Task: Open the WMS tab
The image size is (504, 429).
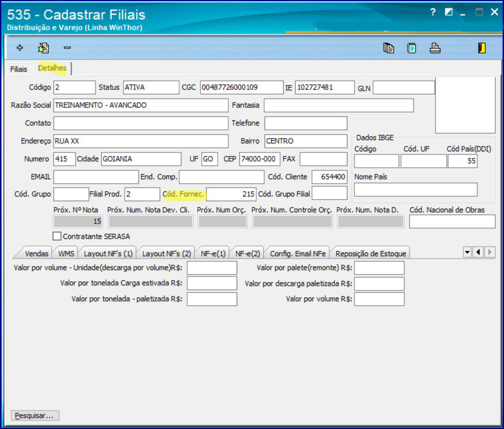Action: [66, 253]
